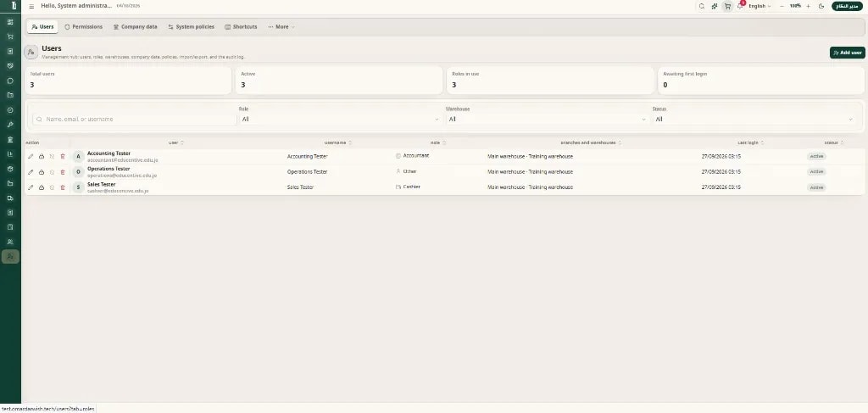Click the Total users summary card
This screenshot has height=413, width=868.
[129, 81]
